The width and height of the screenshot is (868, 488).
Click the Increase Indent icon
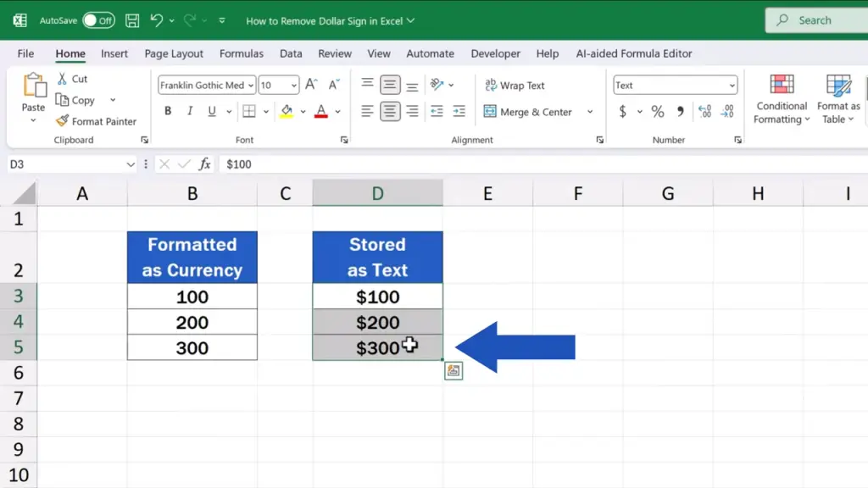pos(459,111)
